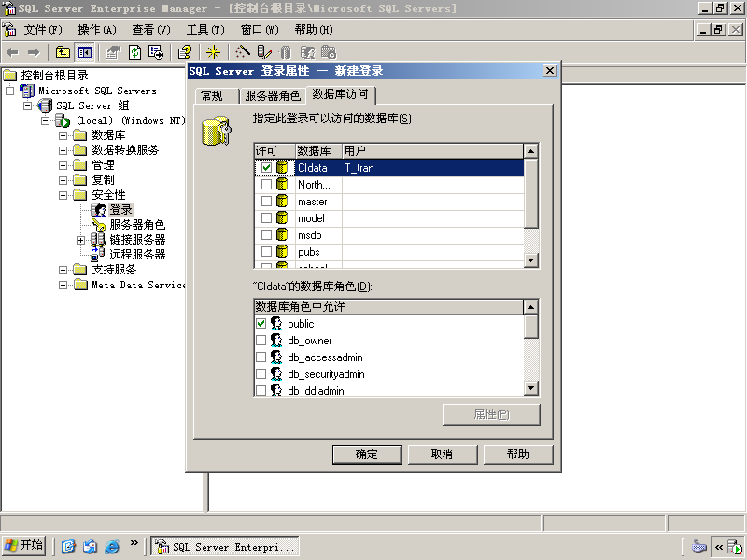747x560 pixels.
Task: Click the Export list toolbar icon
Action: 156,52
